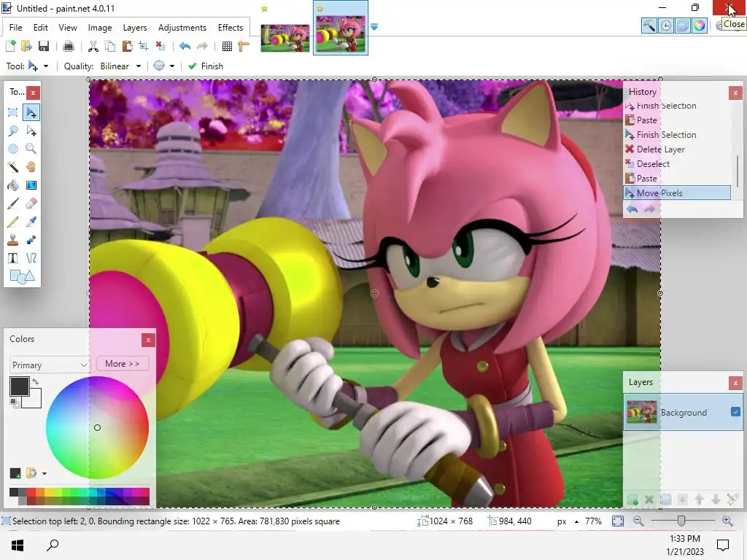Click the Open file toolbar icon
This screenshot has height=560, width=747.
tap(27, 46)
